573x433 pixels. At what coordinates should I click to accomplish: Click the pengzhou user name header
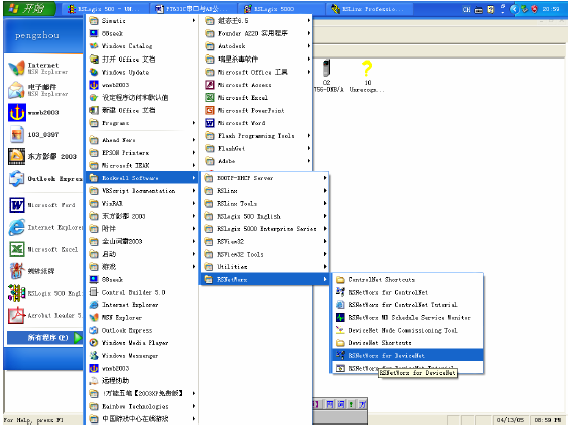click(x=37, y=35)
